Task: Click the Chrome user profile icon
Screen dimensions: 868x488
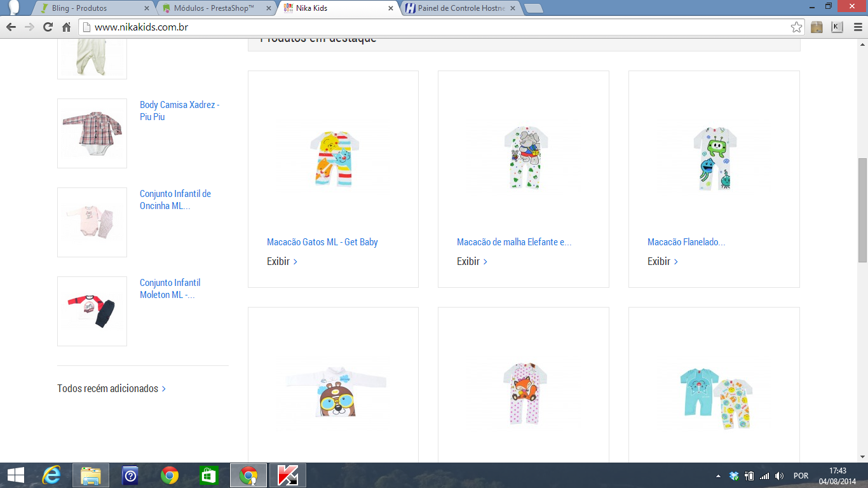Action: point(13,8)
